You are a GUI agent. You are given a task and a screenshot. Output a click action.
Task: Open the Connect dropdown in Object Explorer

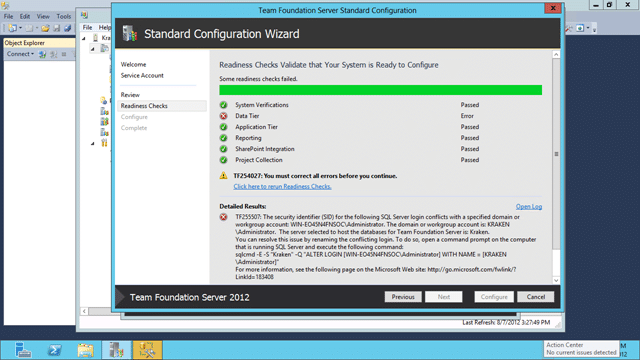[20, 54]
